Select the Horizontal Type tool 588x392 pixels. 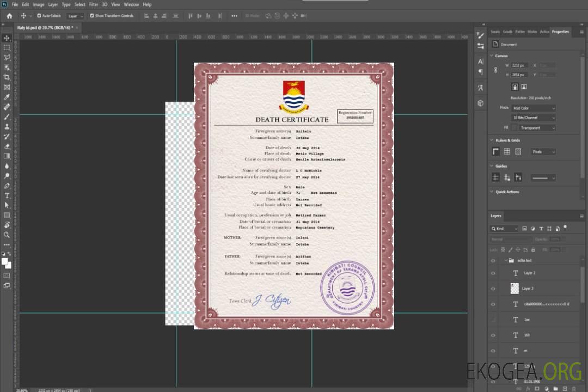tap(7, 195)
